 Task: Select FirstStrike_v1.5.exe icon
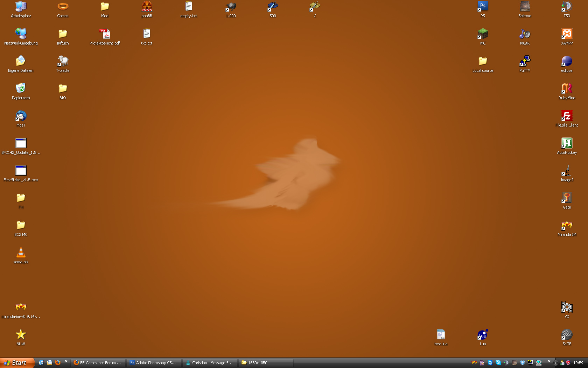[x=21, y=173]
